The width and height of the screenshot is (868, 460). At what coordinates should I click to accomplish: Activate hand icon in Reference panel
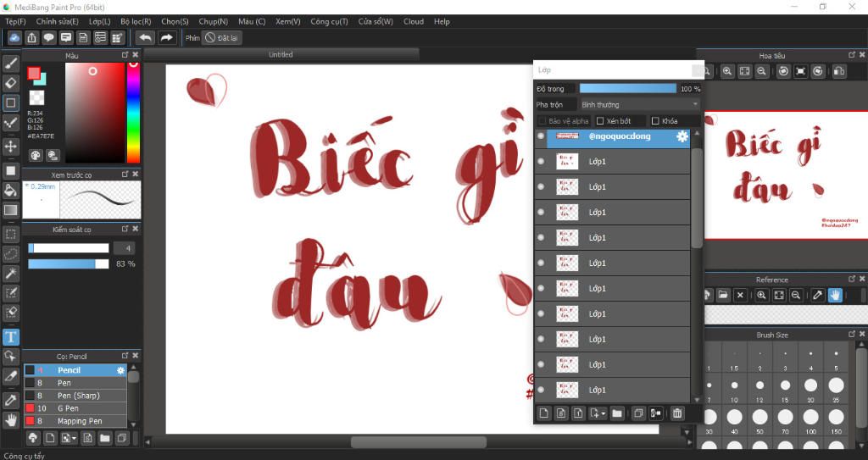(835, 295)
